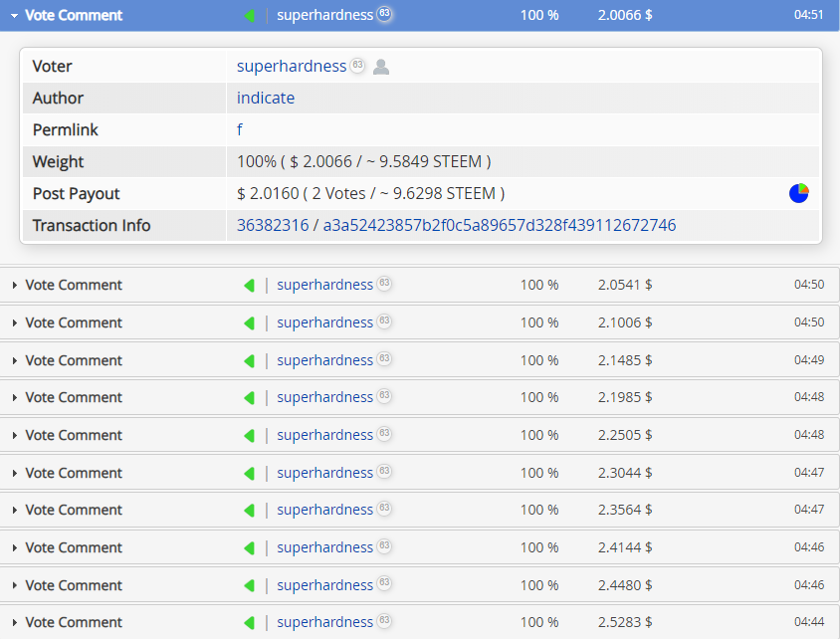Click the Transaction Info label
This screenshot has height=639, width=840.
click(92, 225)
